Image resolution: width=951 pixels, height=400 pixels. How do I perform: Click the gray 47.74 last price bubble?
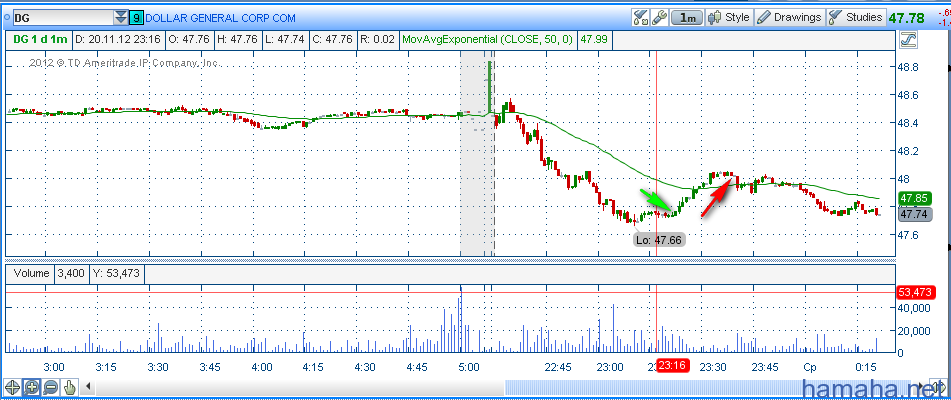916,213
